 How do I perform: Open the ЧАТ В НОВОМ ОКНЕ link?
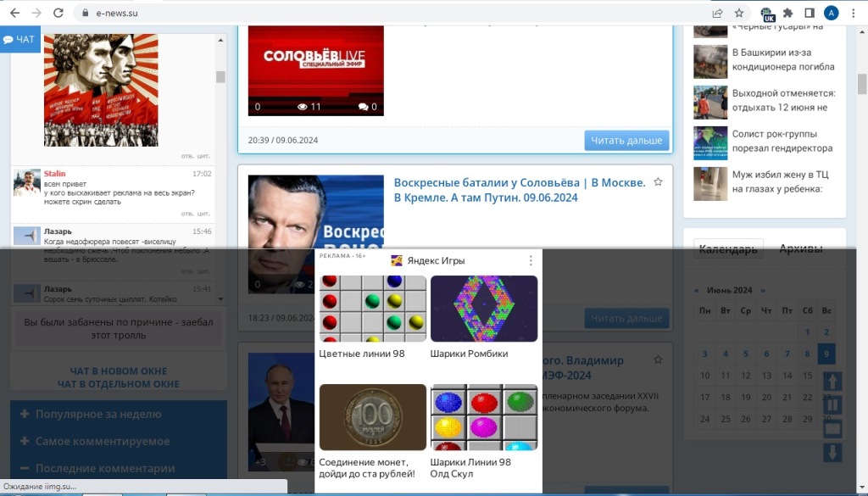point(119,371)
